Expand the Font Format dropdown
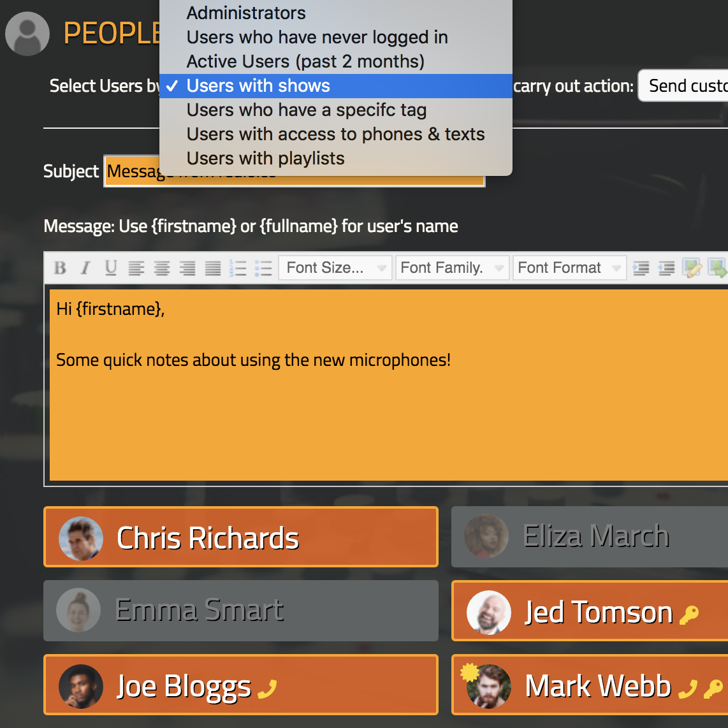 pos(569,268)
